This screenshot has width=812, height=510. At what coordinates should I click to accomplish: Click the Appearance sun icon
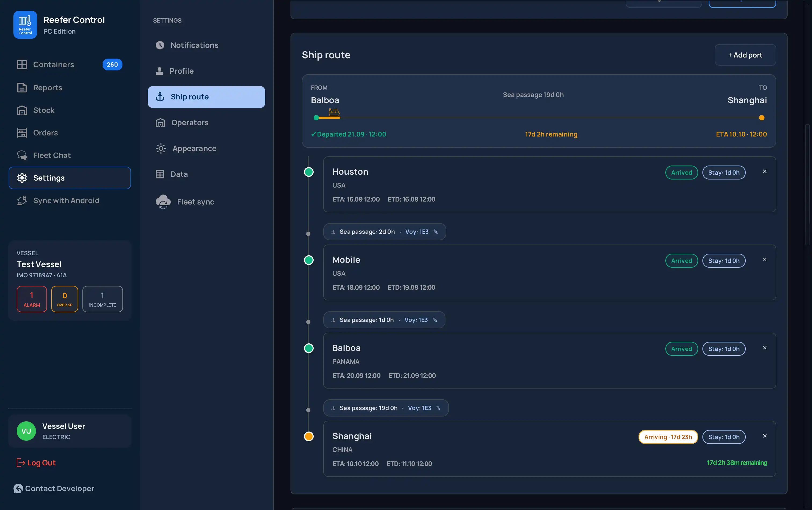click(161, 148)
